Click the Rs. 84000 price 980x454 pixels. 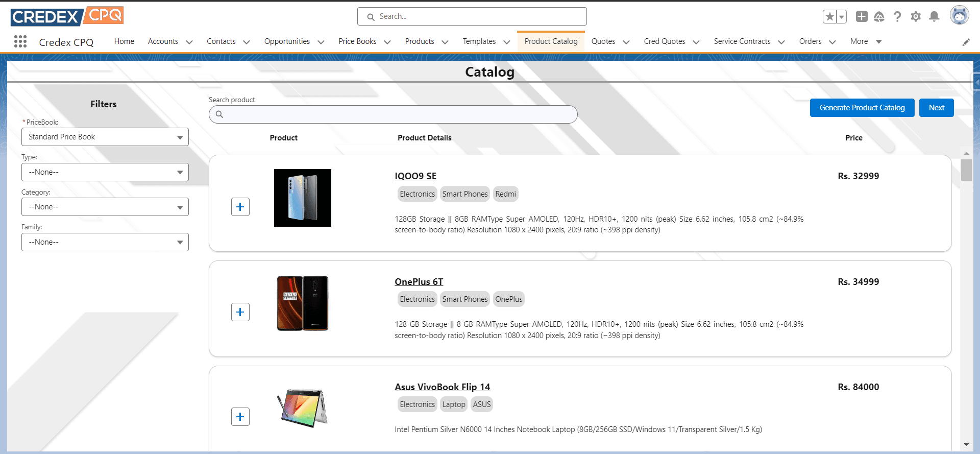tap(859, 387)
